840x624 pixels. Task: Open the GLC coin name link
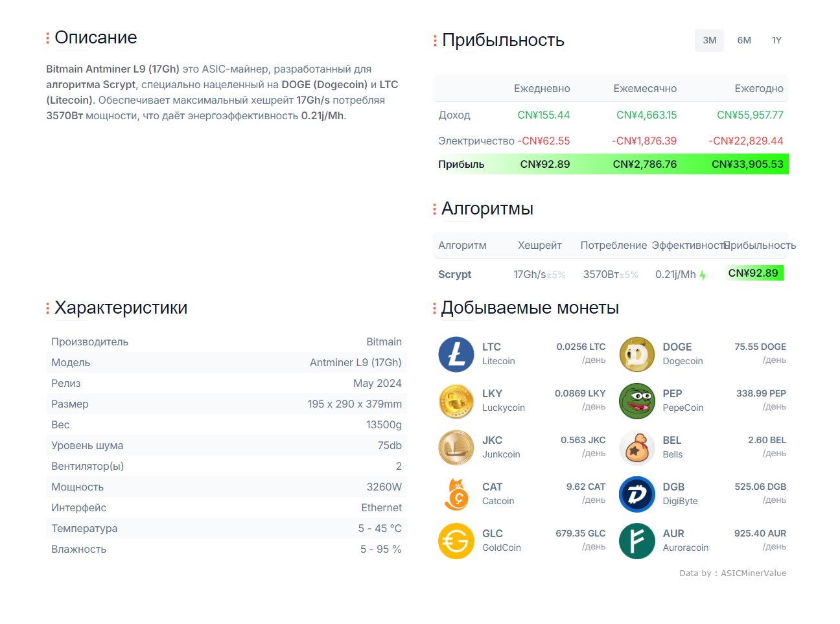click(492, 533)
